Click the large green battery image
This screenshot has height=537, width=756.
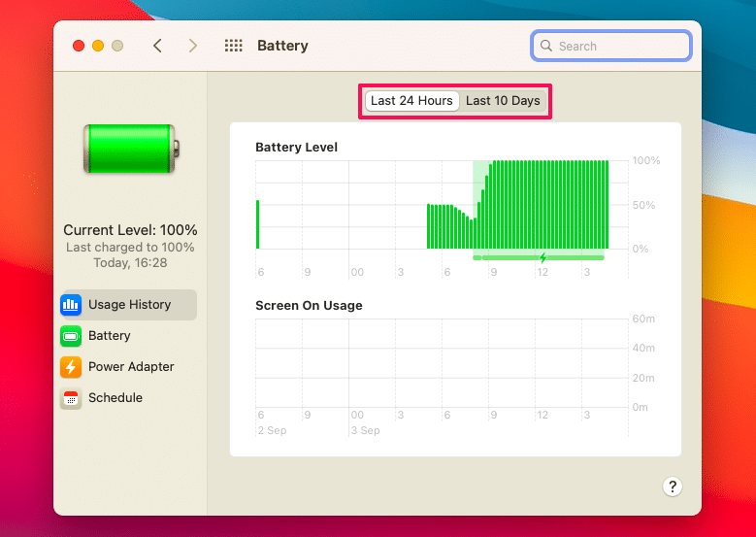coord(130,149)
